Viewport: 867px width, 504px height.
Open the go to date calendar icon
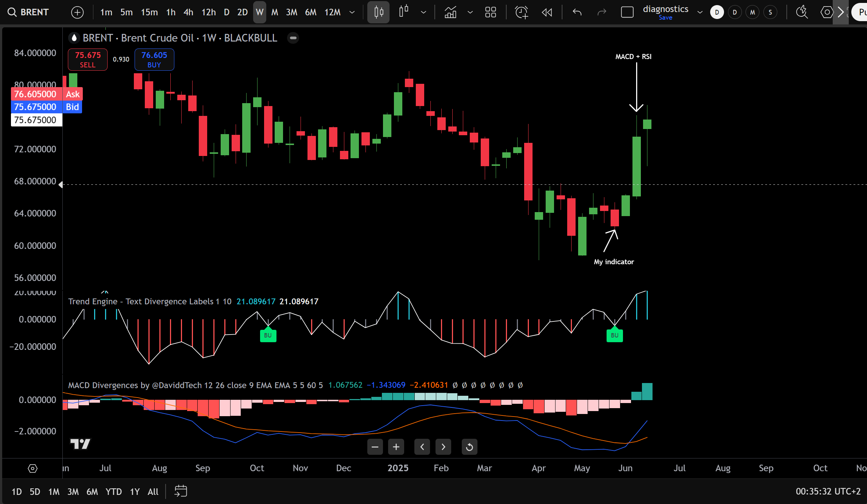point(181,491)
